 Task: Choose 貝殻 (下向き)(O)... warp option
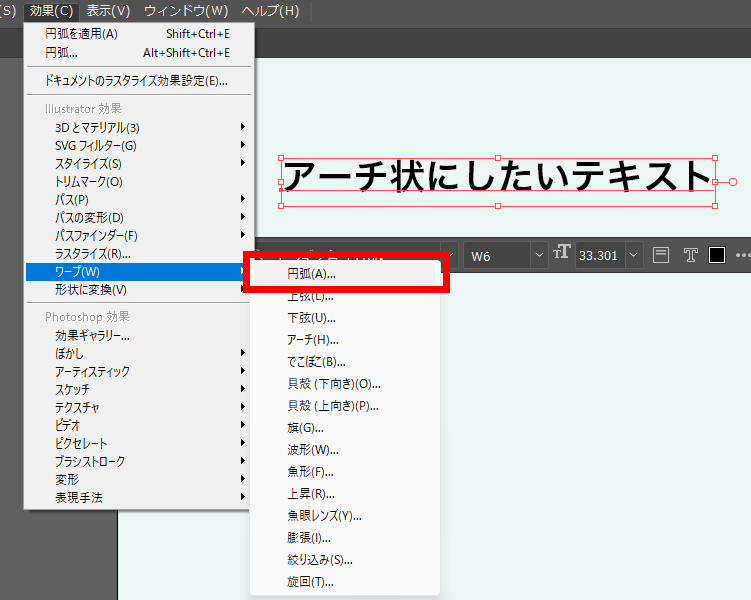coord(345,384)
